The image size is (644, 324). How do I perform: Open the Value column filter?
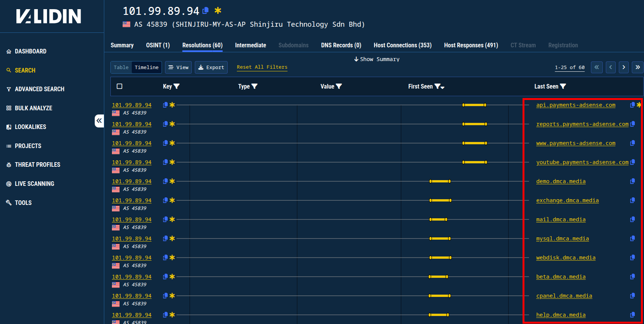pyautogui.click(x=339, y=87)
